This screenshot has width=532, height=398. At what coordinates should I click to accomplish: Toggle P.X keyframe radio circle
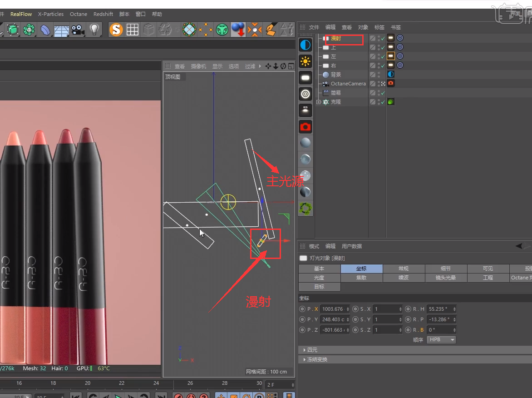point(302,309)
